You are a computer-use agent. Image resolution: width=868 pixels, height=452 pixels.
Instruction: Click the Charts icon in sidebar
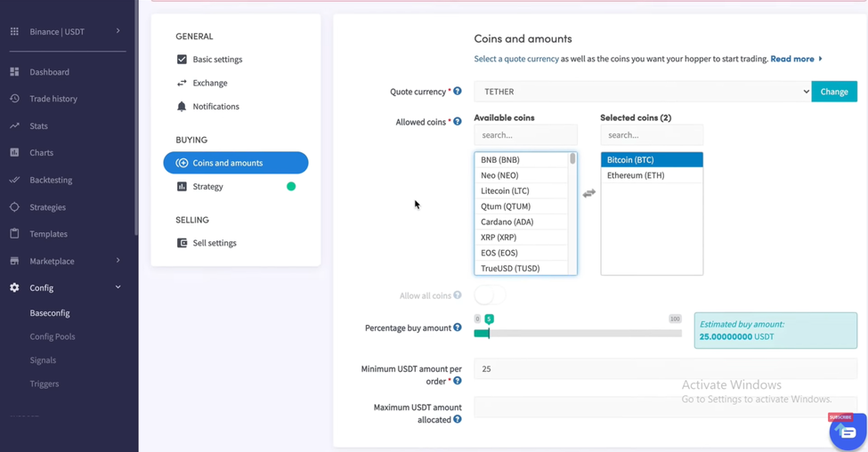coord(14,152)
